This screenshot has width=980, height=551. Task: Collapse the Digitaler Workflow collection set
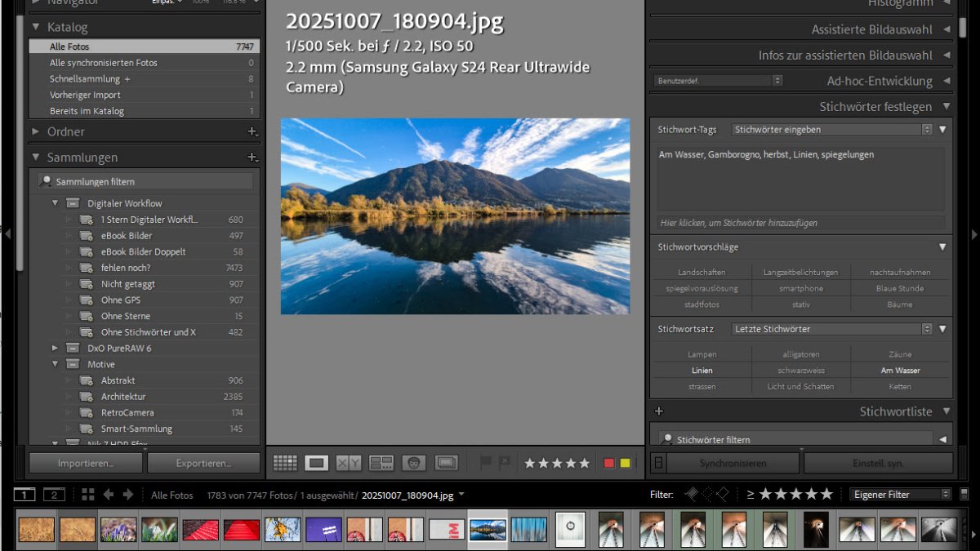(x=56, y=203)
